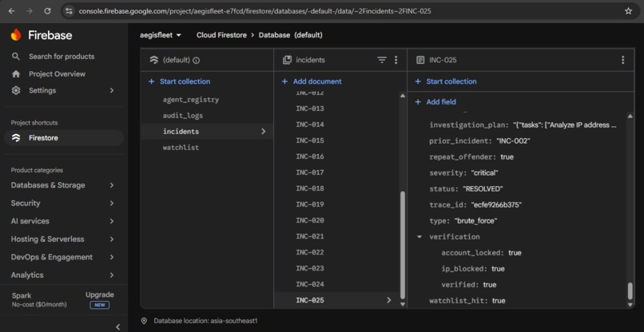Open document INC-021
The width and height of the screenshot is (644, 332).
[310, 236]
